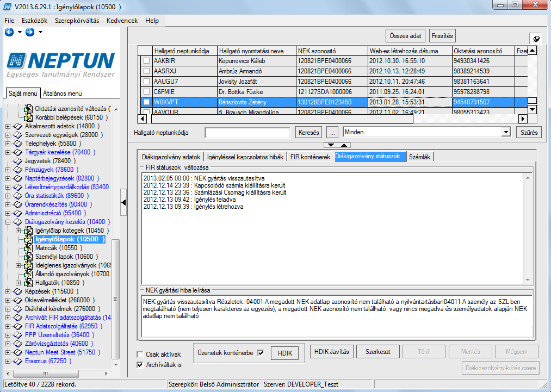Enable the Csak aktívak checkbox
This screenshot has width=551, height=392.
coord(140,354)
